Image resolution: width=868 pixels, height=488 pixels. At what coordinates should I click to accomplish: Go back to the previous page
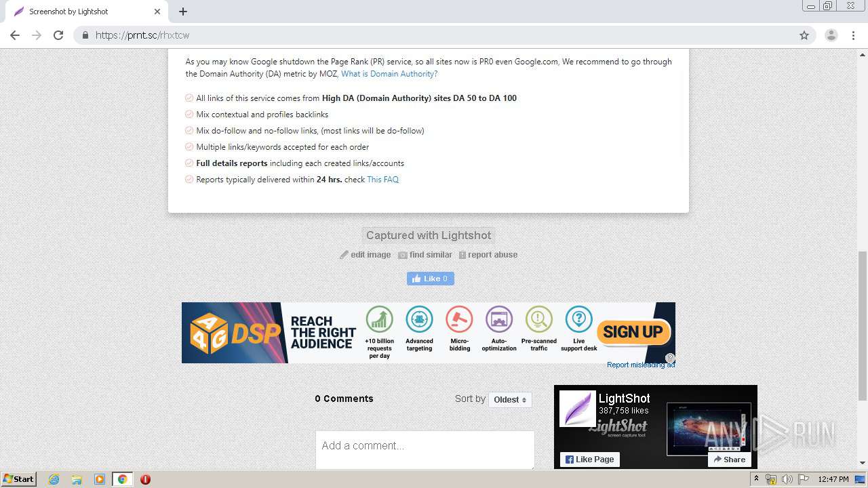(15, 35)
